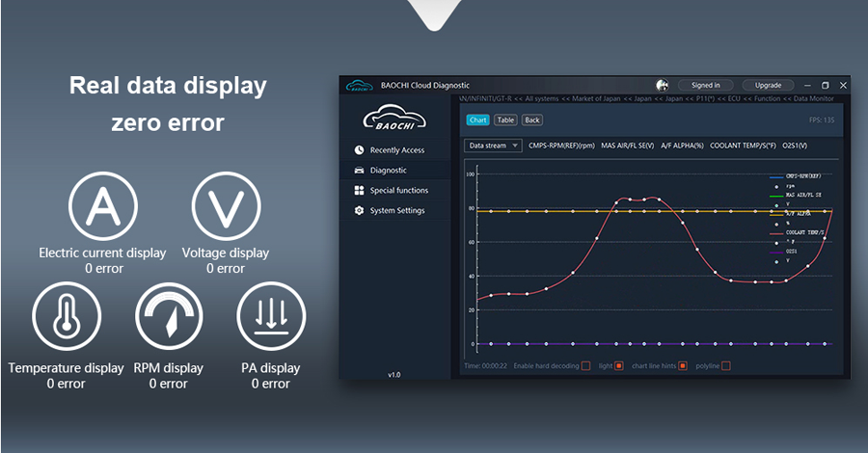Minimize the BAOCHI Cloud Diagnostic window

click(807, 85)
